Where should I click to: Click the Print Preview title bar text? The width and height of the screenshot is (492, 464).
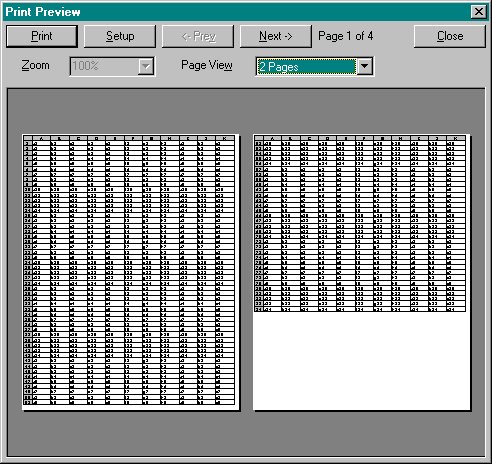point(43,12)
